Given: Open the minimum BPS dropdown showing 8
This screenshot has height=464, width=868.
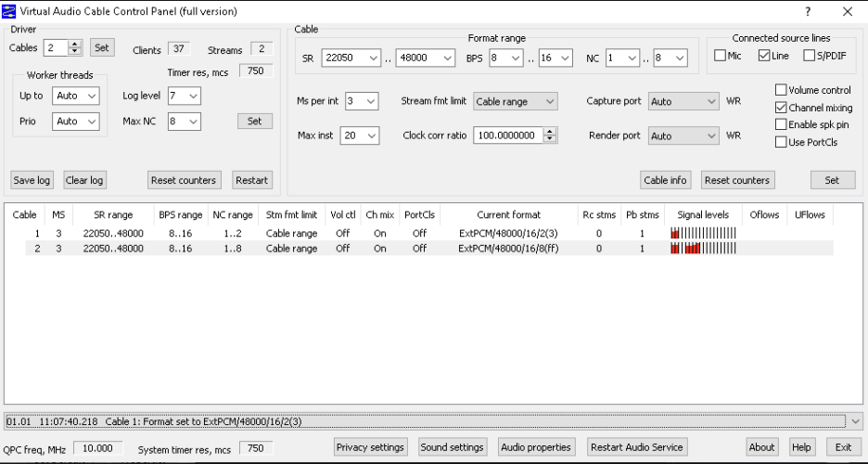Looking at the screenshot, I should click(x=506, y=58).
